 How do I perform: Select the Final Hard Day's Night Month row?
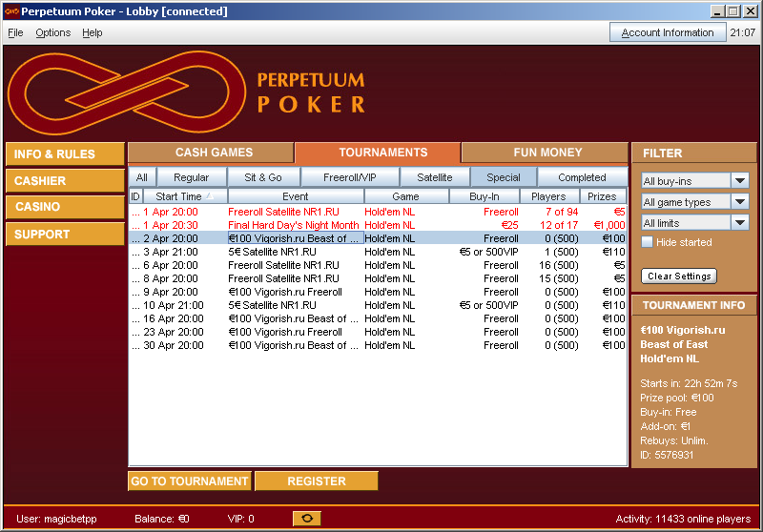[293, 225]
